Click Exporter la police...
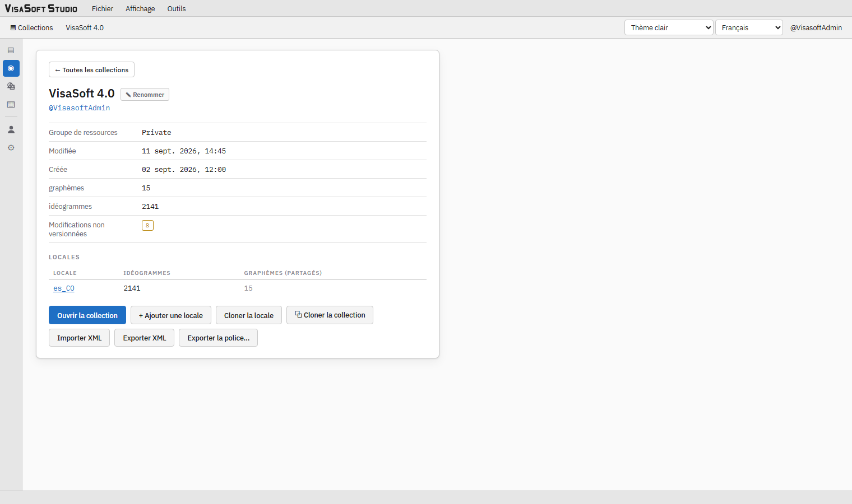 pos(219,338)
